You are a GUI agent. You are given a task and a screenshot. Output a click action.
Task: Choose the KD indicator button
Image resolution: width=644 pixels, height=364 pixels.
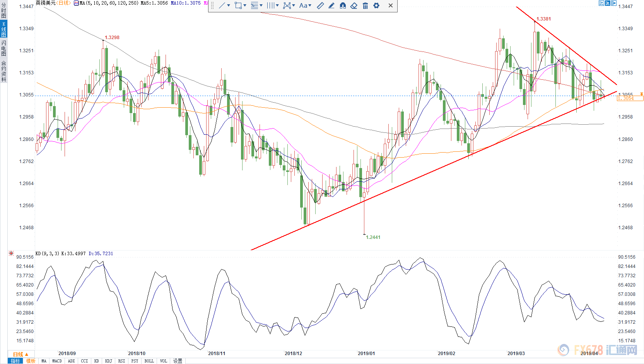click(96, 361)
